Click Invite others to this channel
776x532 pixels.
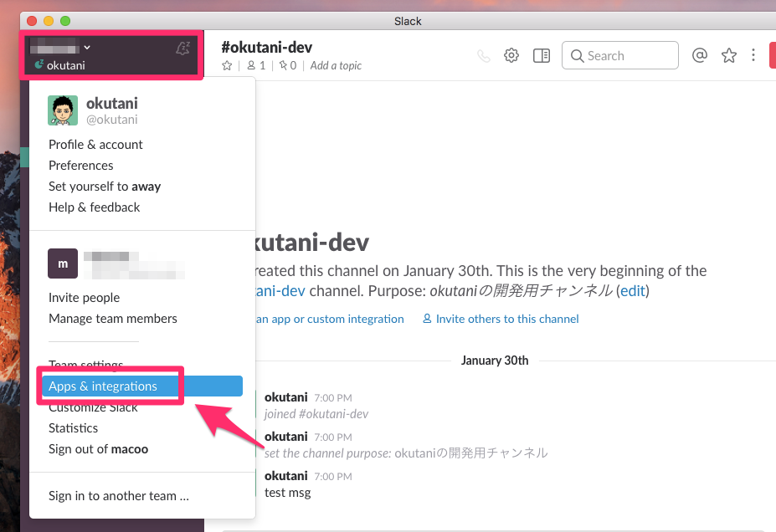coord(501,319)
